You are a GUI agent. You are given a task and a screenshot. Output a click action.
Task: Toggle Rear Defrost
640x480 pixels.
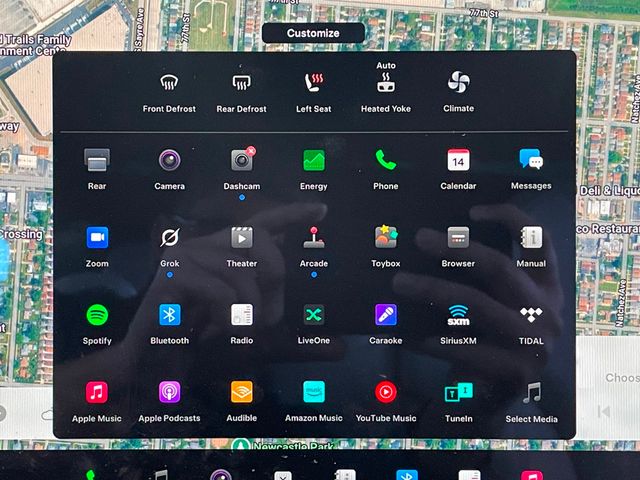tap(241, 83)
